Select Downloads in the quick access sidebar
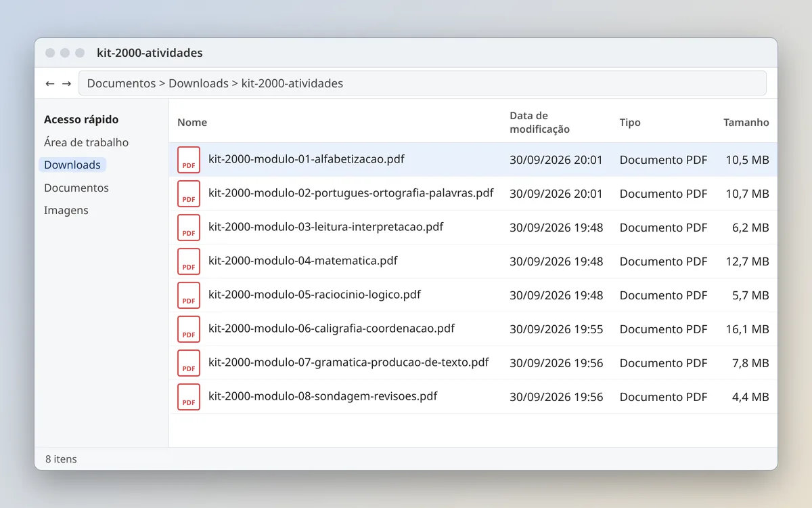Image resolution: width=812 pixels, height=508 pixels. (72, 165)
